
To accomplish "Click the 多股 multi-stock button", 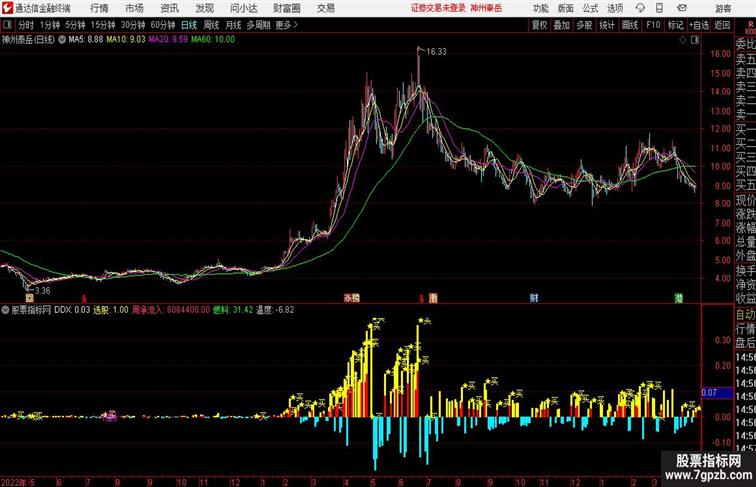I will (x=584, y=25).
